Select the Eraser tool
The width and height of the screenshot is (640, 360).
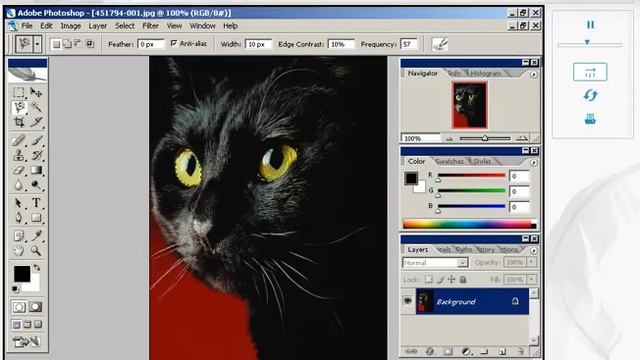coord(18,170)
